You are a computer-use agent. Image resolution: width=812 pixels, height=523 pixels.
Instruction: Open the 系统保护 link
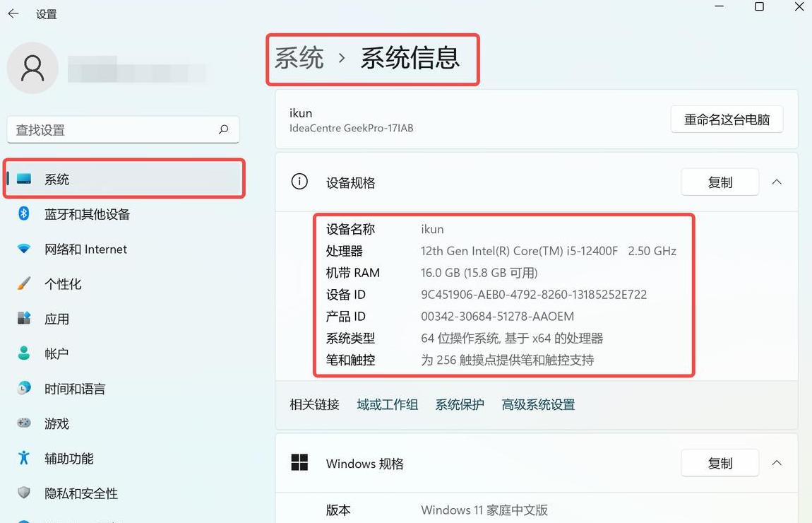coord(460,404)
